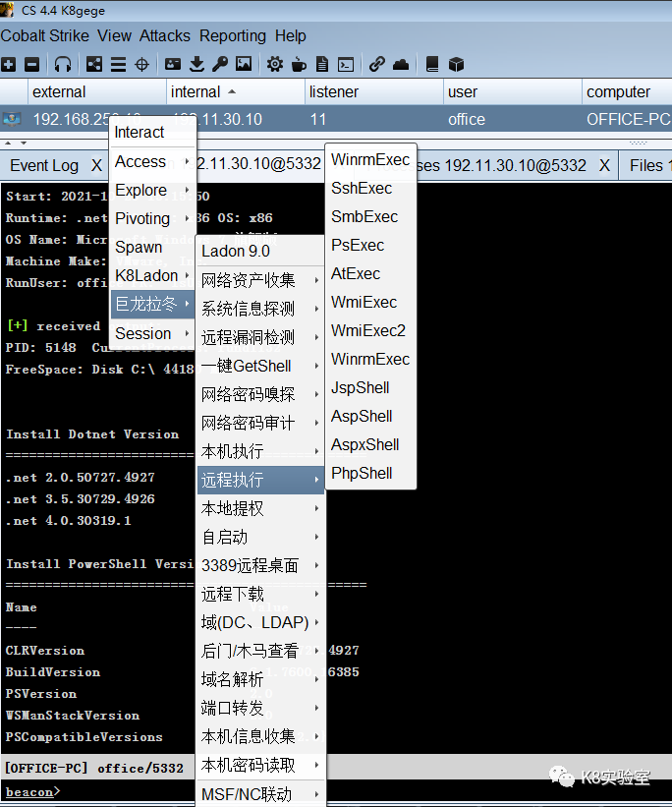Expand the Access submenu arrow
672x807 pixels.
[188, 161]
